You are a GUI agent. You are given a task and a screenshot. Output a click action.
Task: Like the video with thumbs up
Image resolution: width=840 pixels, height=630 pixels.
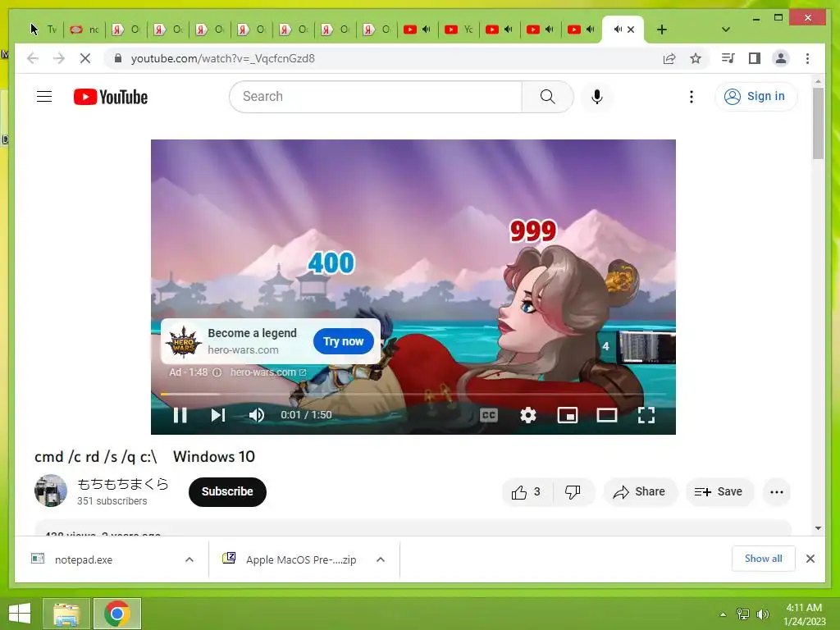click(x=526, y=492)
